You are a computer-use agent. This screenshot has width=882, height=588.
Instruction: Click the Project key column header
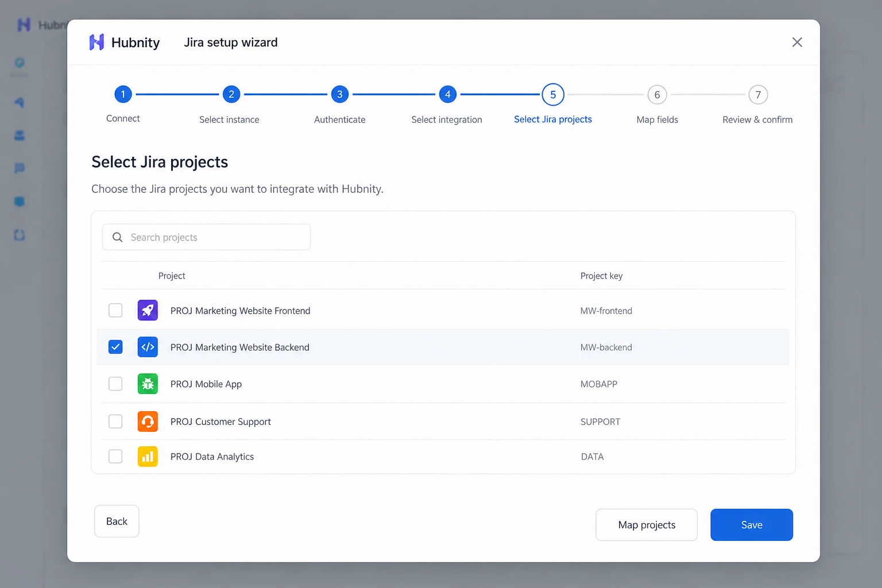[x=601, y=276]
